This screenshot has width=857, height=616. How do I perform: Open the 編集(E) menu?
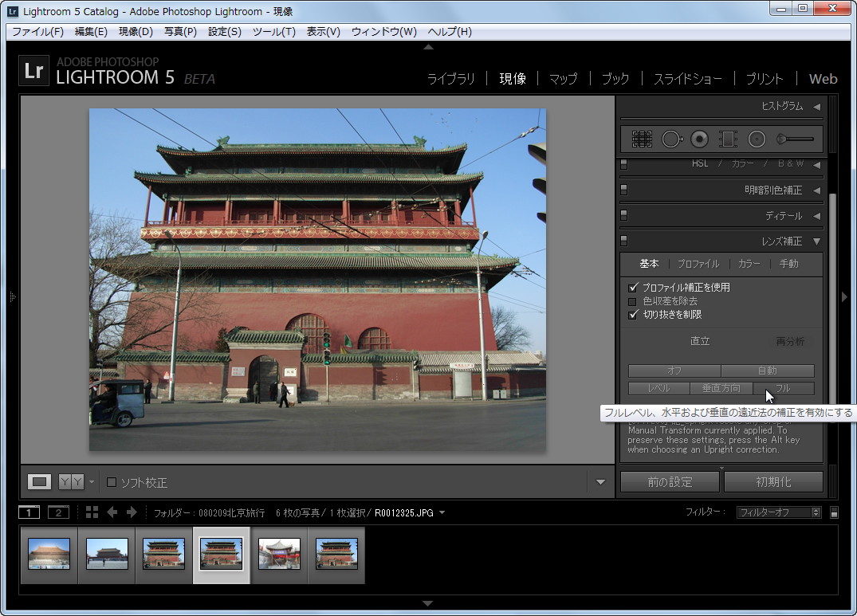click(x=91, y=32)
